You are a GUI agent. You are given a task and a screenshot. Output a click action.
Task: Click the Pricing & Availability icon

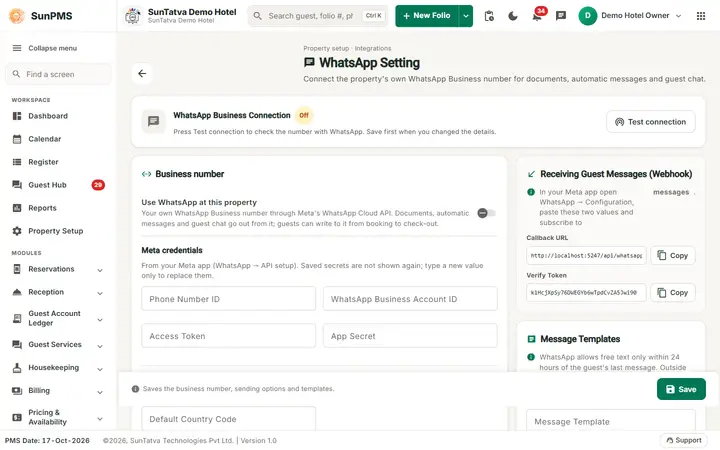click(17, 417)
